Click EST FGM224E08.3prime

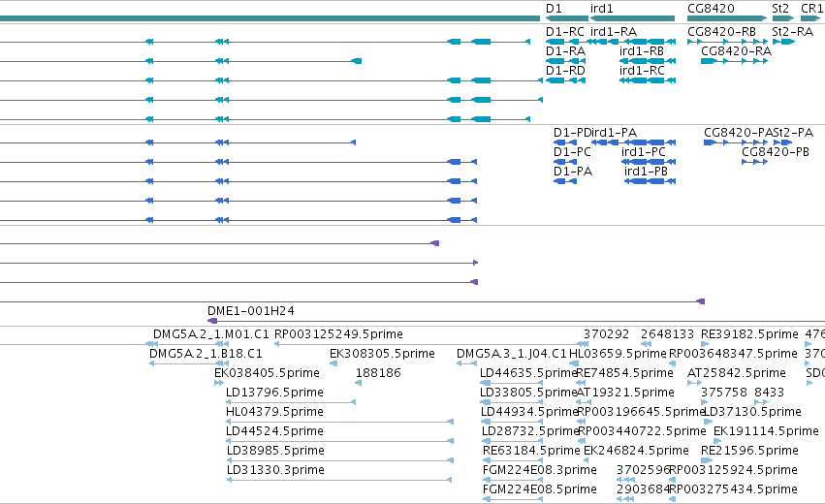[x=540, y=470]
